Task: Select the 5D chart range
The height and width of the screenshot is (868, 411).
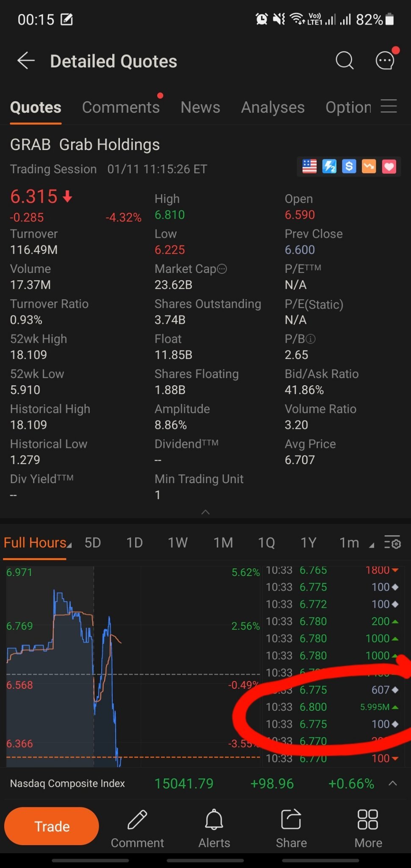Action: (93, 543)
